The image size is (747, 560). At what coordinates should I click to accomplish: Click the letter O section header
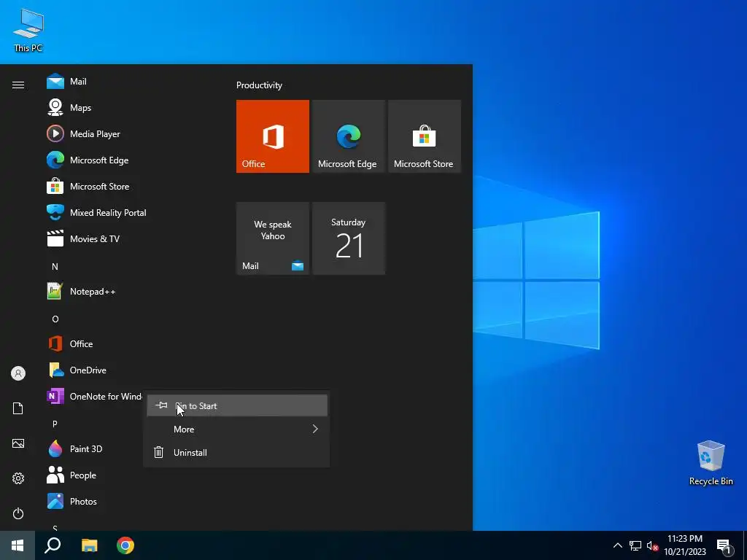coord(55,319)
